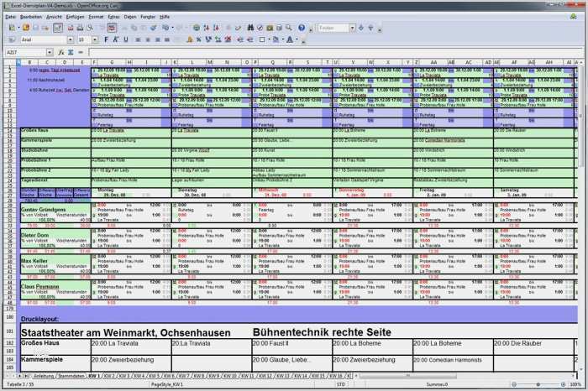This screenshot has height=391, width=588.
Task: Click the New document icon
Action: pos(11,28)
